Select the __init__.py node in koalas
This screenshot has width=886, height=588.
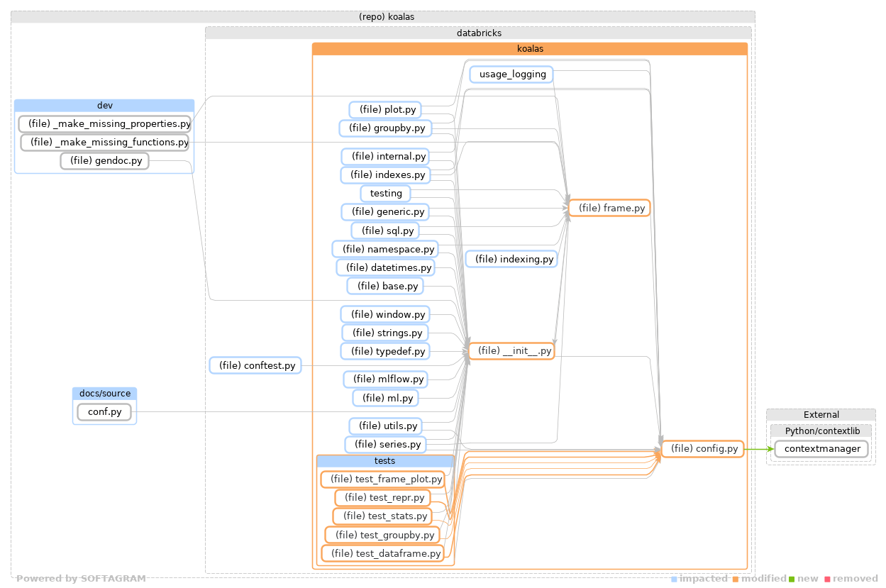tap(511, 350)
